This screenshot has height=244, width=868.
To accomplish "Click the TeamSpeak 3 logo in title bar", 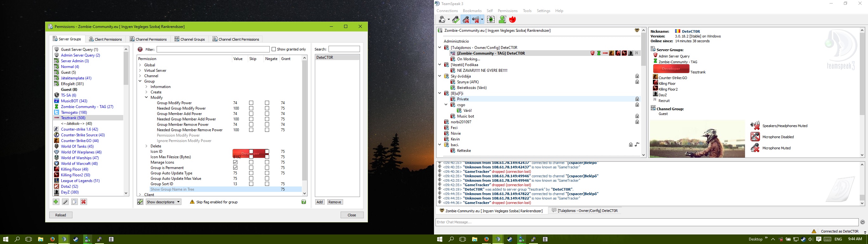I will (x=437, y=3).
